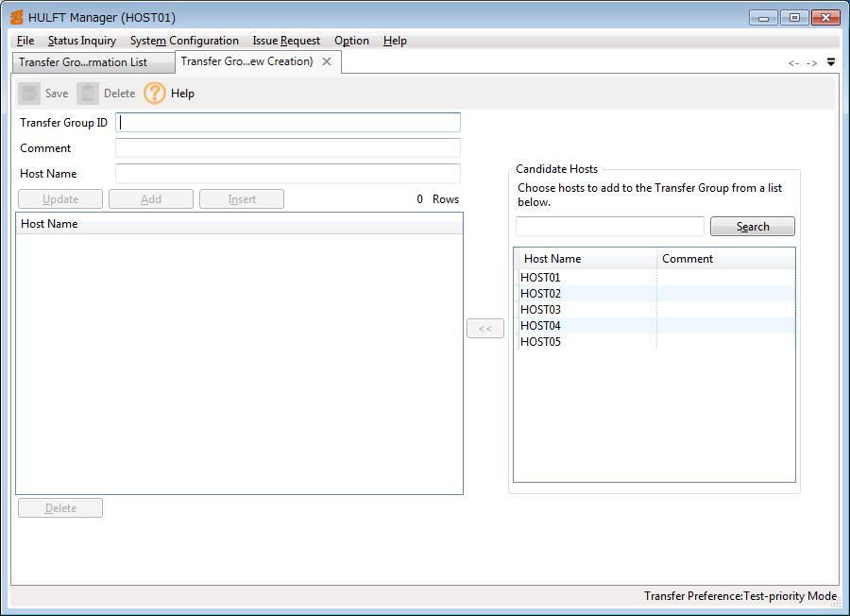Click Host Name header of transfer group table
This screenshot has height=616, width=850.
239,223
